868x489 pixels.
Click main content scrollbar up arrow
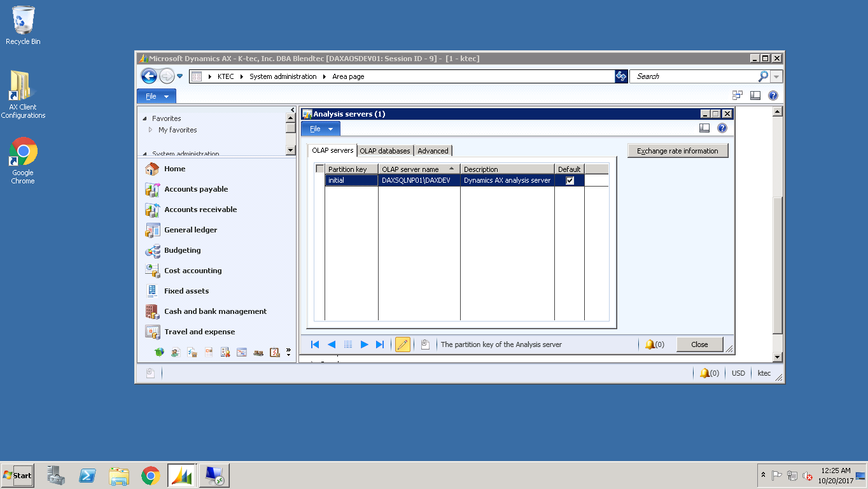tap(778, 111)
